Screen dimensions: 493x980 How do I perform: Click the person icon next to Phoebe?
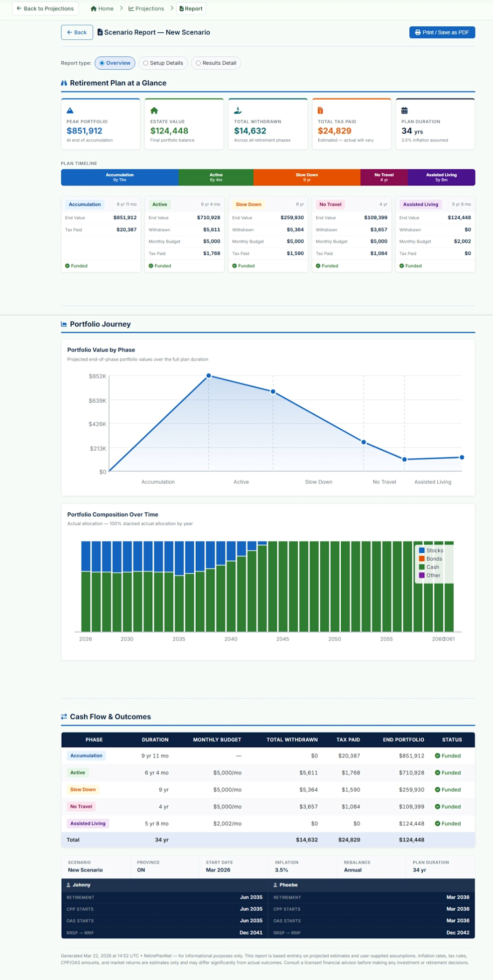[x=275, y=885]
